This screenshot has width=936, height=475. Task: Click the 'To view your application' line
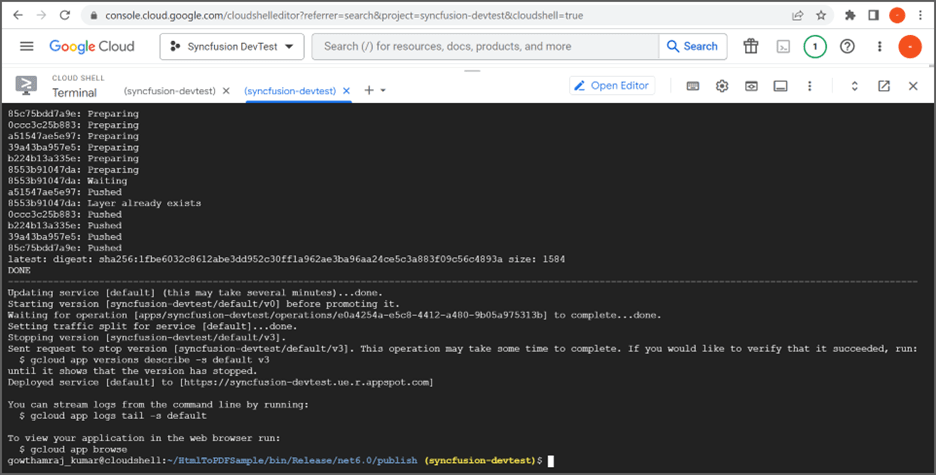tap(143, 438)
